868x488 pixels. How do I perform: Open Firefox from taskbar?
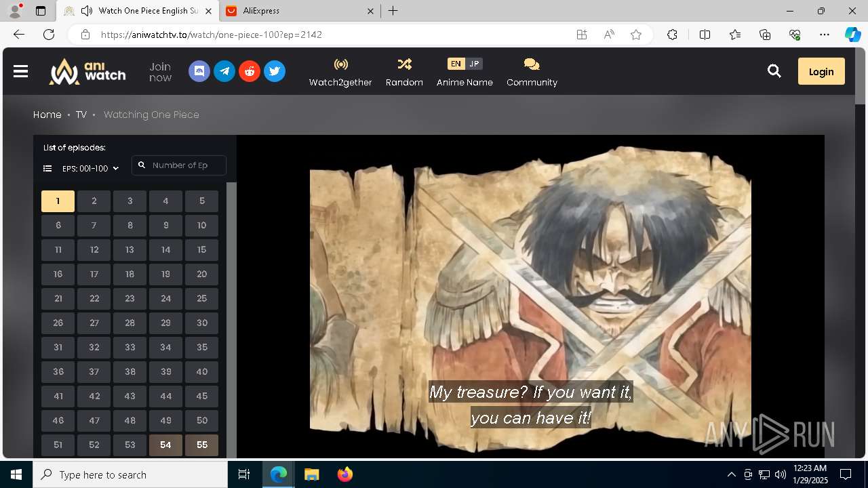pos(345,474)
